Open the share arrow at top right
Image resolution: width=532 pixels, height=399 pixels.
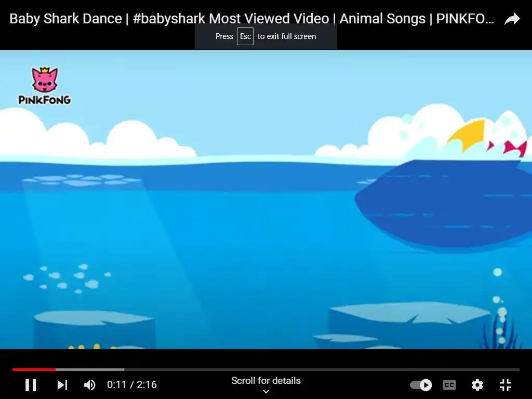click(x=512, y=19)
